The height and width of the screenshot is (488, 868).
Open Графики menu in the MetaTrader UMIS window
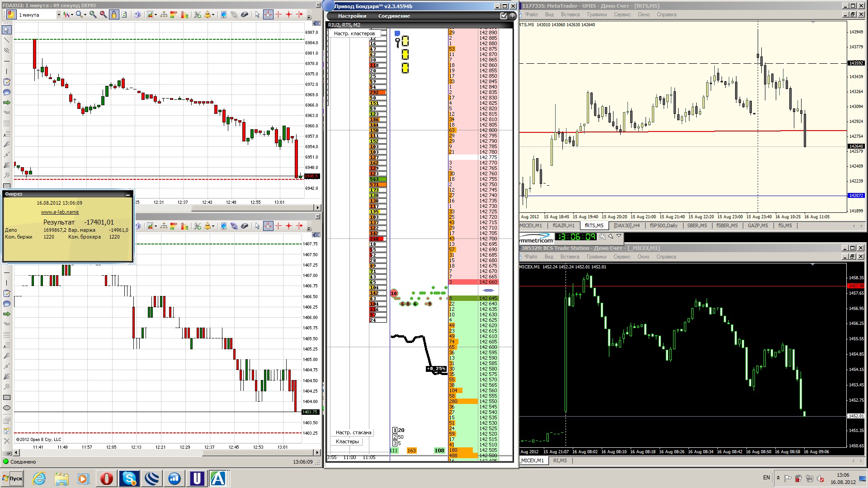point(597,14)
